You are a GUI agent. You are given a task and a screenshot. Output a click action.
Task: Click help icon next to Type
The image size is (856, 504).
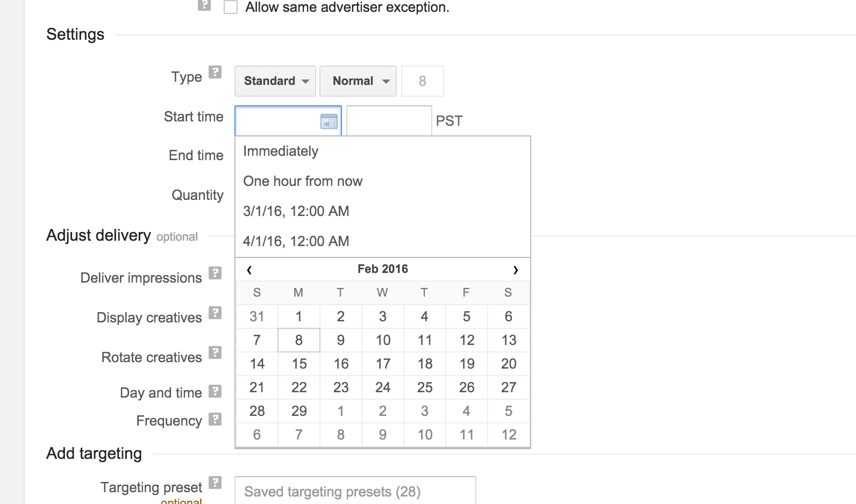click(x=215, y=72)
